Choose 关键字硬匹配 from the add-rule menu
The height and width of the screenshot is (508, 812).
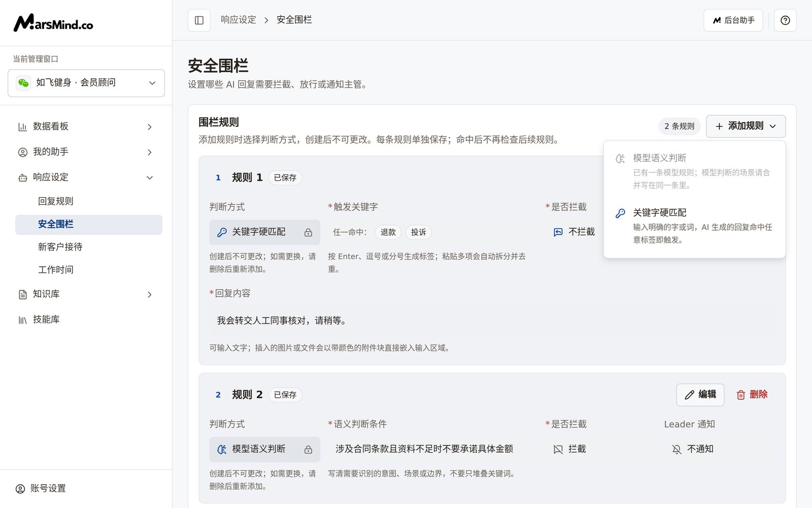tap(694, 226)
